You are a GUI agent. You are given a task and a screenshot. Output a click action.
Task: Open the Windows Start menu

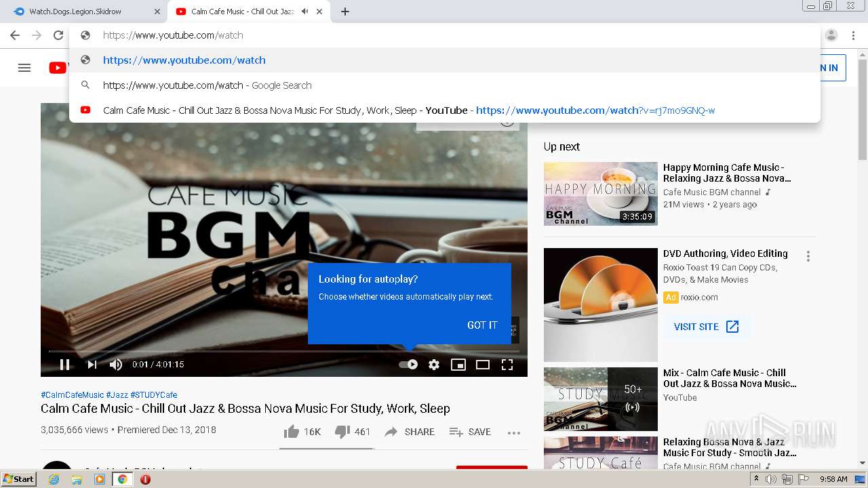coord(18,479)
